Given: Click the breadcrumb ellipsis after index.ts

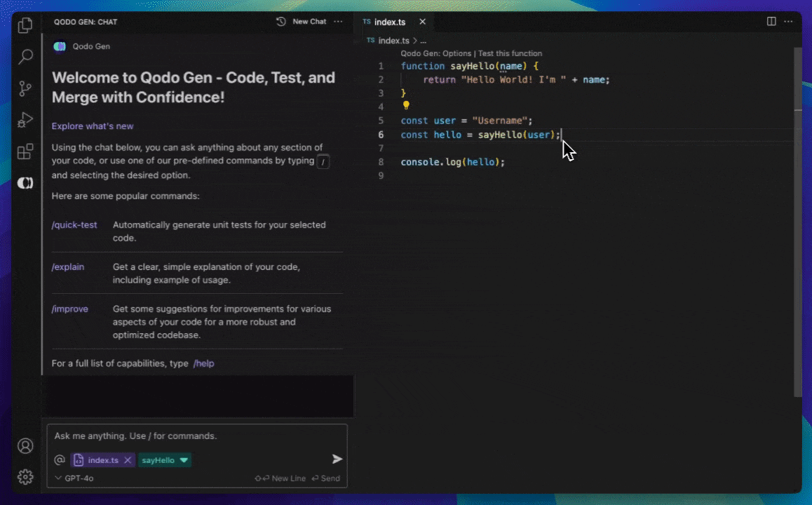Looking at the screenshot, I should point(423,41).
